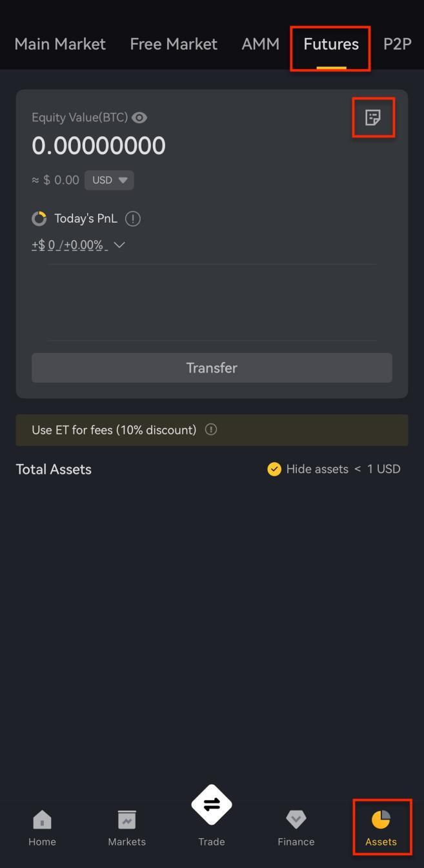Screen dimensions: 424x868
Task: Tap the Home icon in bottom navigation
Action: (42, 820)
